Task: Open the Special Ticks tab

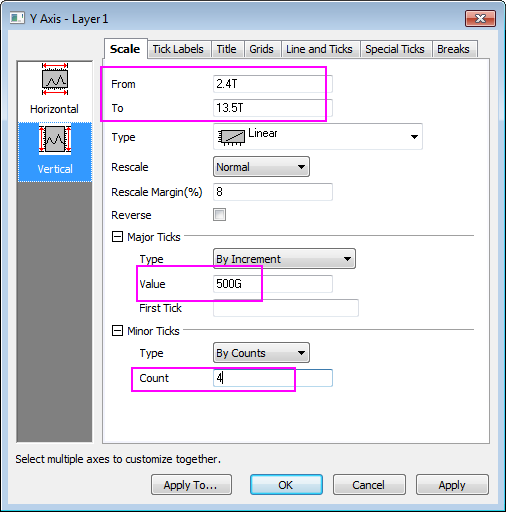Action: 395,49
